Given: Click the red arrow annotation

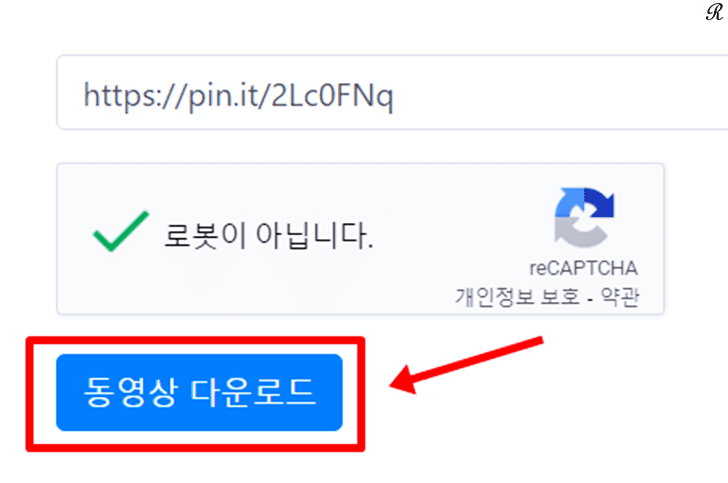Looking at the screenshot, I should point(466,366).
